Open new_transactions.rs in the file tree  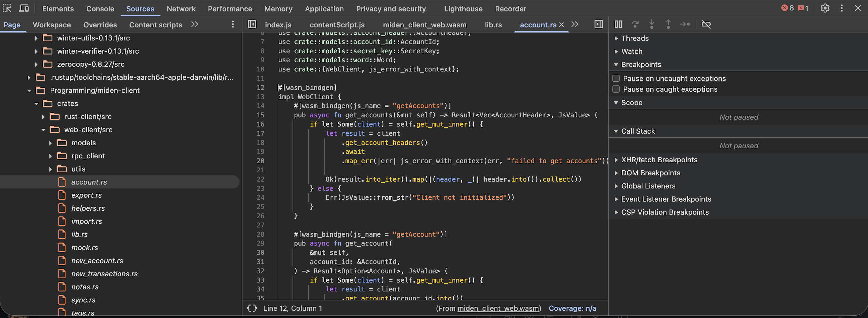105,274
